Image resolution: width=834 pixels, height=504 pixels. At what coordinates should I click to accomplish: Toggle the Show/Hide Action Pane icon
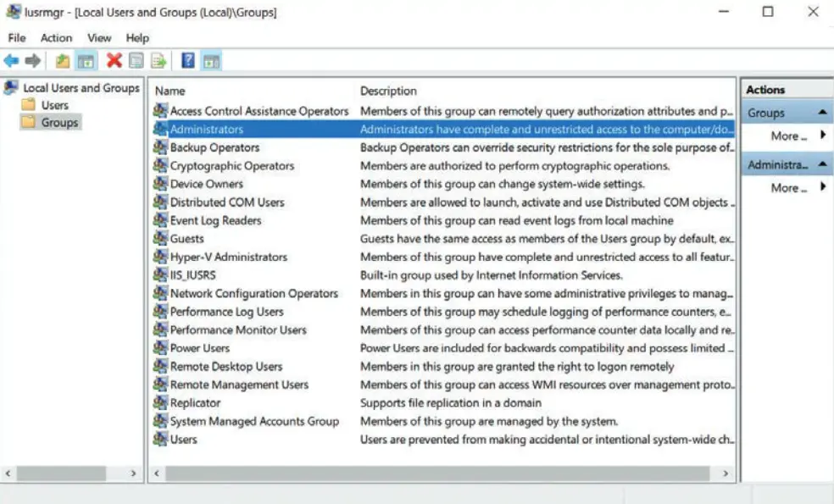pos(212,61)
